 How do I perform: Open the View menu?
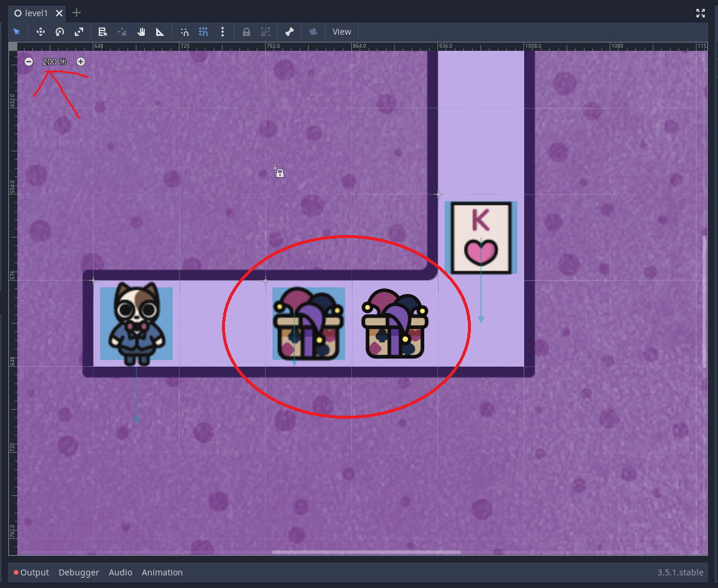pyautogui.click(x=342, y=32)
